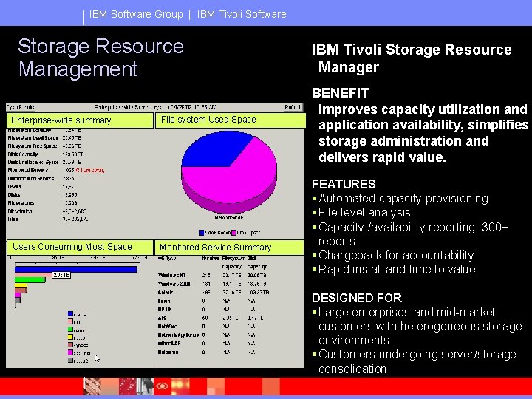Select the File system Used Space header
Image resolution: width=532 pixels, height=399 pixels.
point(231,120)
